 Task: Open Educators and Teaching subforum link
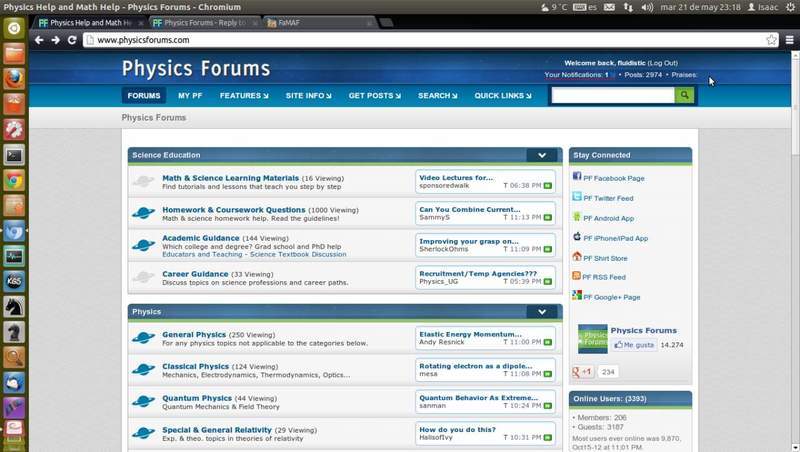coord(202,254)
